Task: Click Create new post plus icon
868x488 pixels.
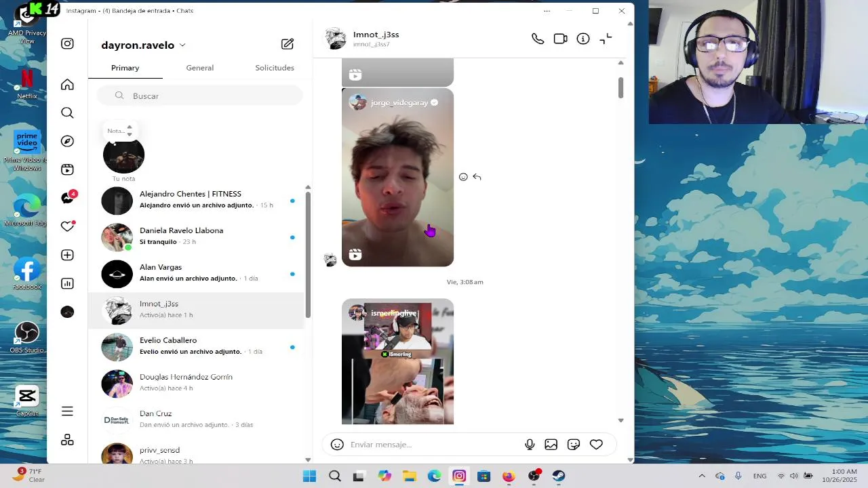Action: point(67,255)
